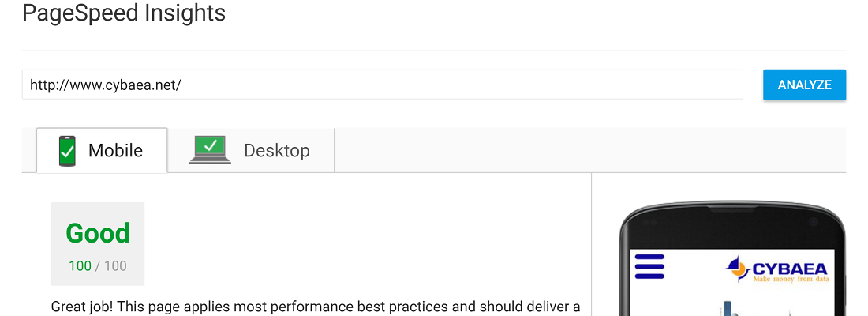Click the URL input field containing cybaea.net
The height and width of the screenshot is (316, 868).
point(382,85)
